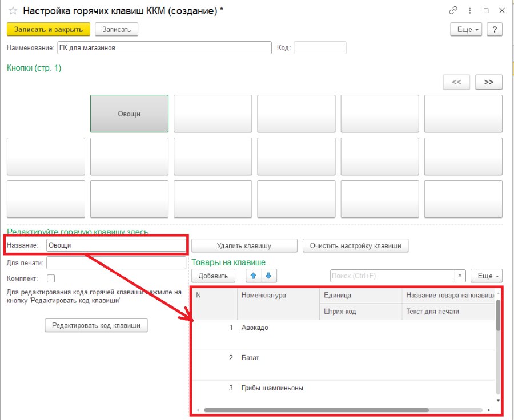Click Удалить клавишу button
Screen dimensions: 514x420
point(244,246)
